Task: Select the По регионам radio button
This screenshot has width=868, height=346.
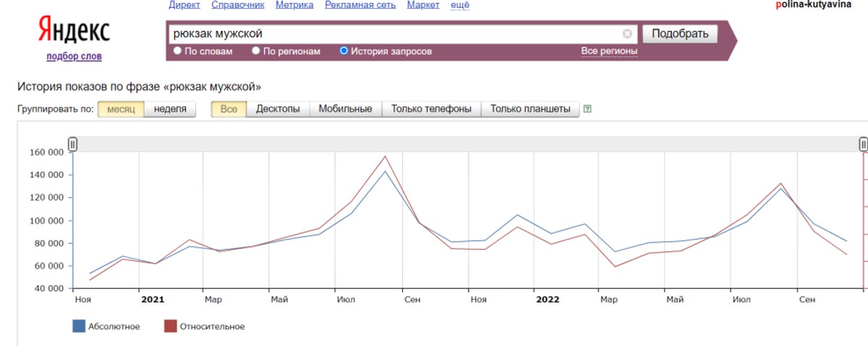Action: pos(255,51)
